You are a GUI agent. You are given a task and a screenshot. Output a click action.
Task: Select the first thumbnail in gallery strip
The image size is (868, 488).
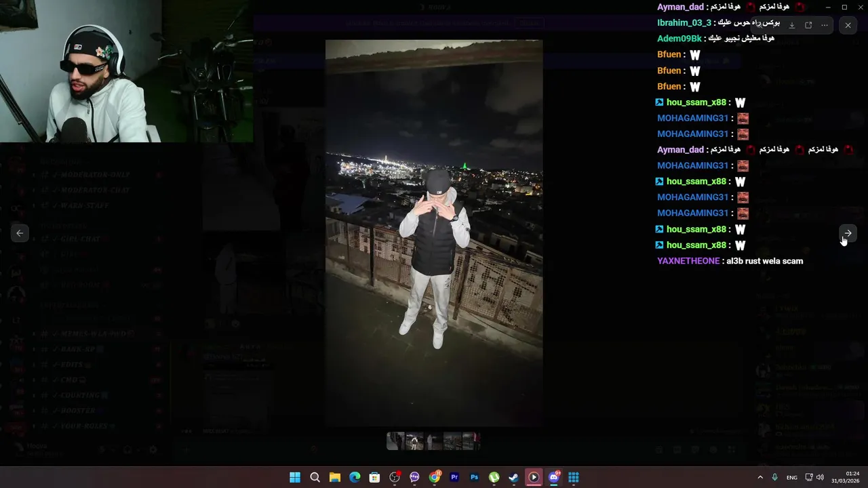click(395, 441)
